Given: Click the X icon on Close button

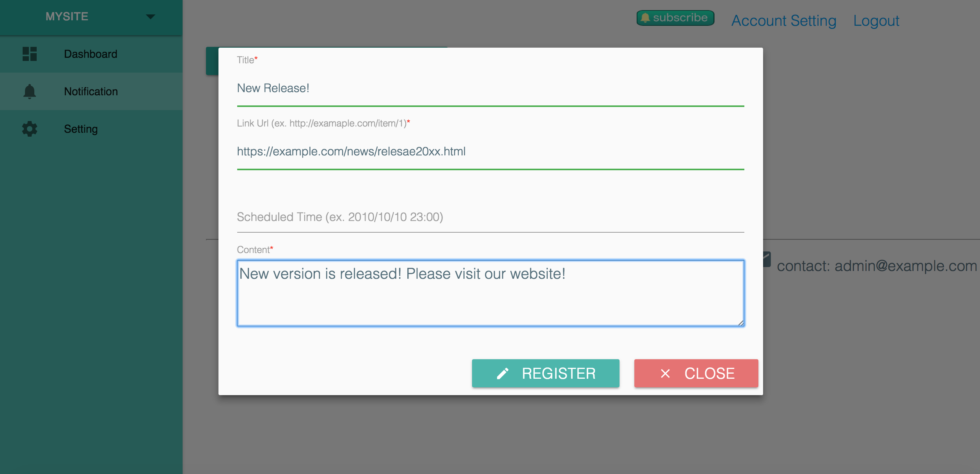Looking at the screenshot, I should click(x=666, y=374).
